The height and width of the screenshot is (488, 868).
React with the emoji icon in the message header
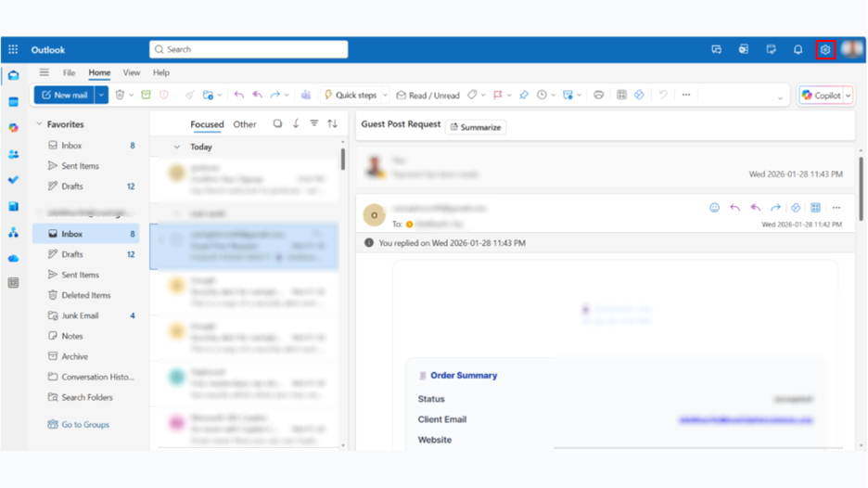click(x=714, y=208)
